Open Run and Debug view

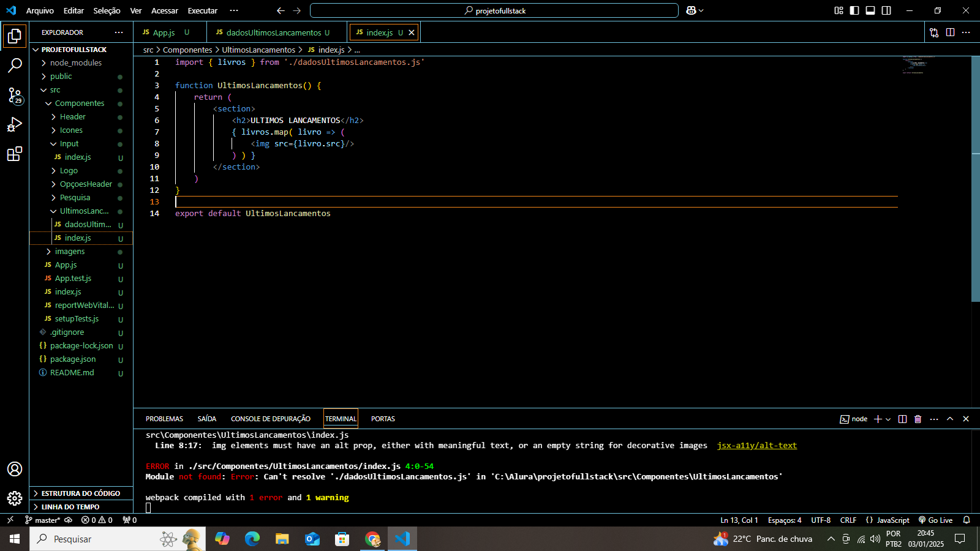(x=15, y=124)
